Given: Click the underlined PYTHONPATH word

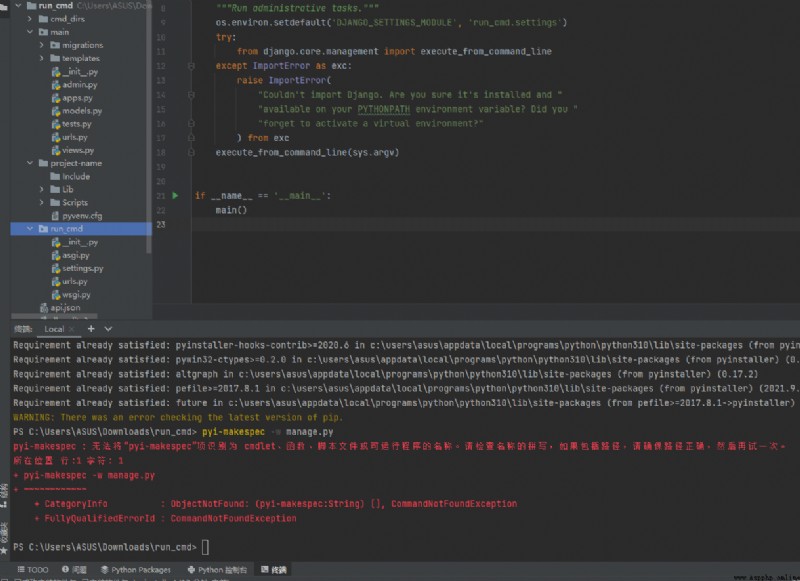Looking at the screenshot, I should coord(384,109).
